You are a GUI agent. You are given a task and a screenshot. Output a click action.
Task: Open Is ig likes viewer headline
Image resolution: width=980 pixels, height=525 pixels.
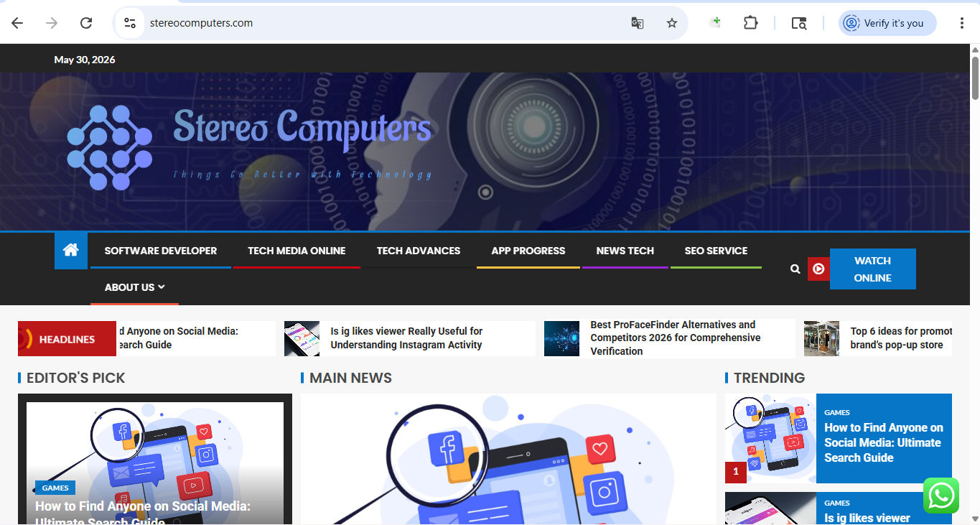(406, 338)
